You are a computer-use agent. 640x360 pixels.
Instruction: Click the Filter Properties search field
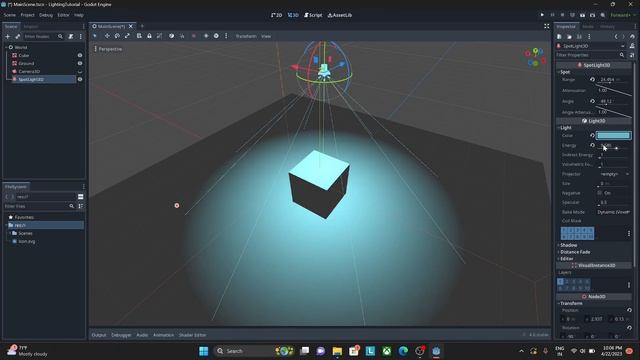[591, 55]
